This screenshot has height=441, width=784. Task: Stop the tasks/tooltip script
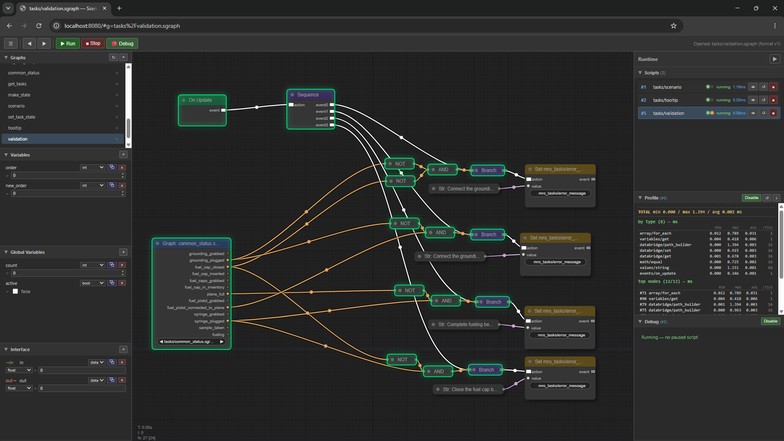(x=774, y=100)
